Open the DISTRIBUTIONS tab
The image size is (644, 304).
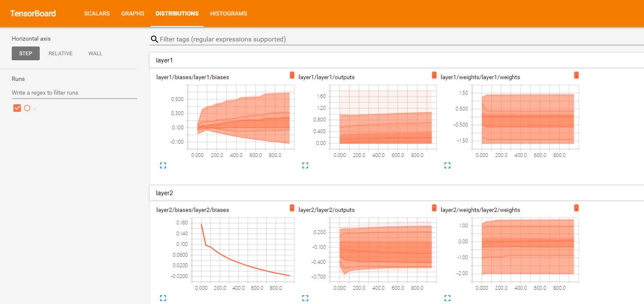177,13
